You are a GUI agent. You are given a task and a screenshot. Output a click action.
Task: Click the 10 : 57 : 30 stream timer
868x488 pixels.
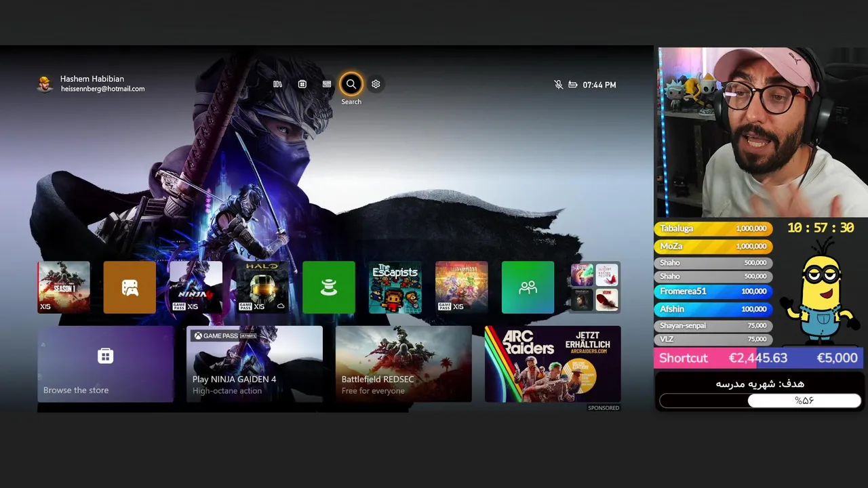click(821, 228)
